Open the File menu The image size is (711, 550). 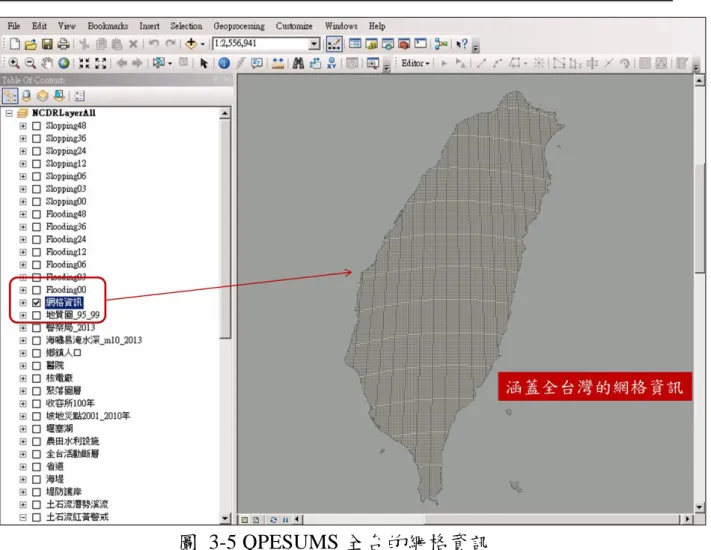[14, 26]
